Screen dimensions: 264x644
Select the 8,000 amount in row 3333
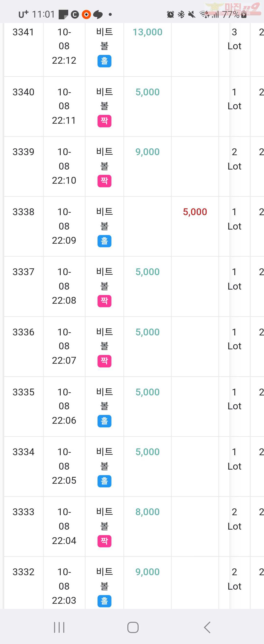coord(147,512)
